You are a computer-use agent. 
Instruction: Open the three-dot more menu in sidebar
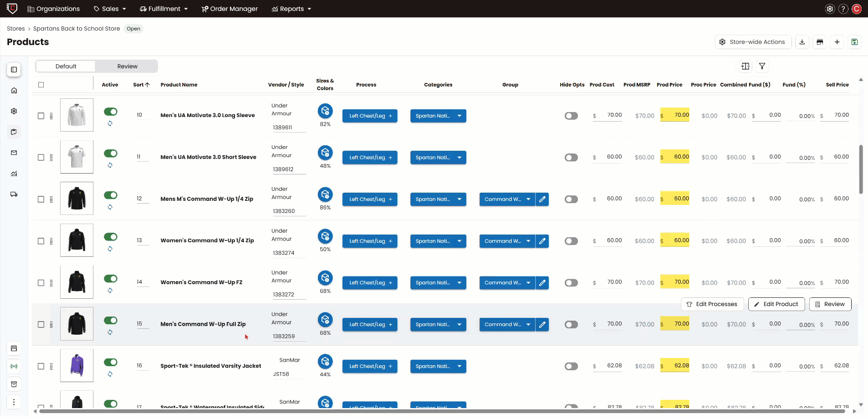[14, 402]
